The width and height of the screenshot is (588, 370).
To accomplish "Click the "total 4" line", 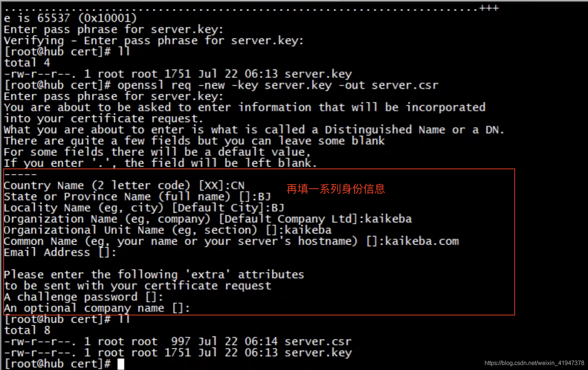I will 27,63.
